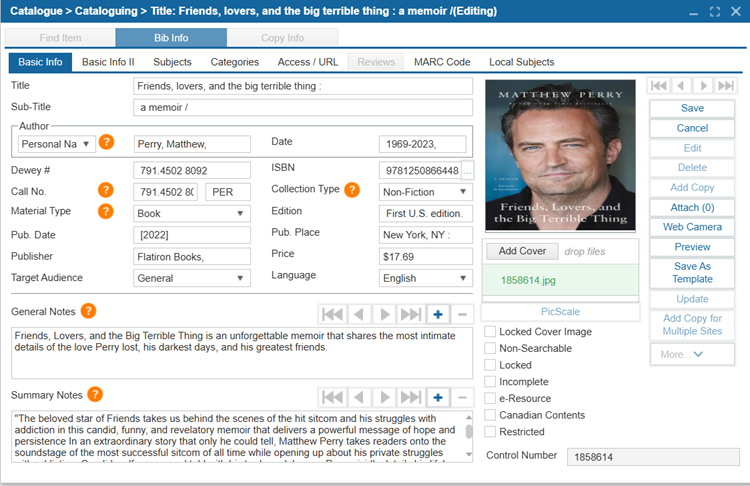Select the Summary Notes scrollbar
The height and width of the screenshot is (486, 750).
469,432
